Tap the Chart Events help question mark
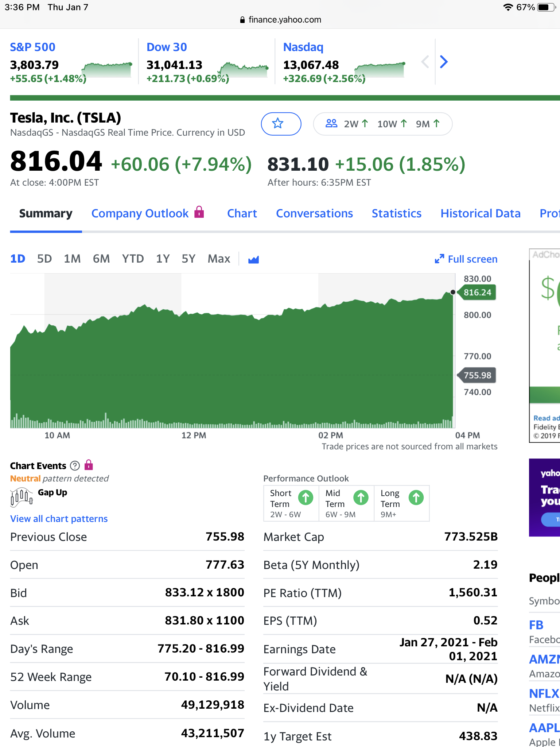560x747 pixels. coord(75,466)
